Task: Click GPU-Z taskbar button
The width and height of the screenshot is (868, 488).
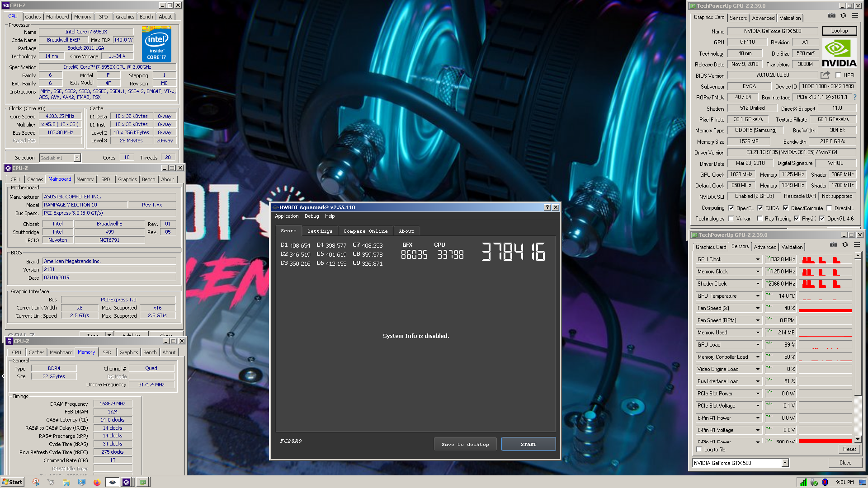Action: click(x=143, y=482)
